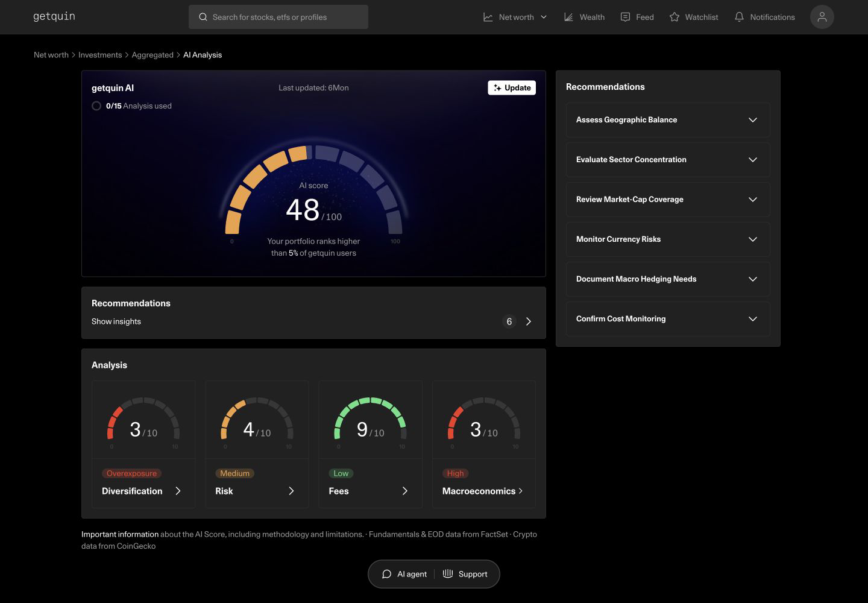Click the AI score 48 gauge
Viewport: 868px width, 603px height.
(313, 189)
